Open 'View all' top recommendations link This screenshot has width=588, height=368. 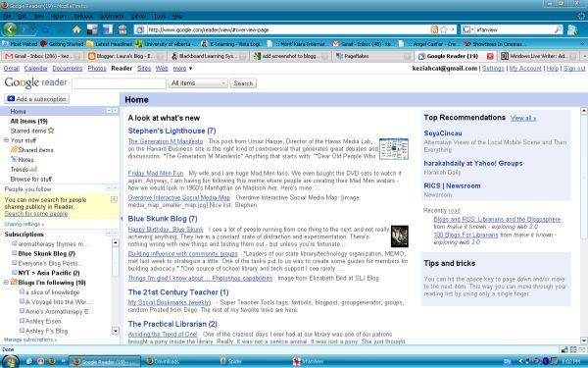[x=523, y=119]
